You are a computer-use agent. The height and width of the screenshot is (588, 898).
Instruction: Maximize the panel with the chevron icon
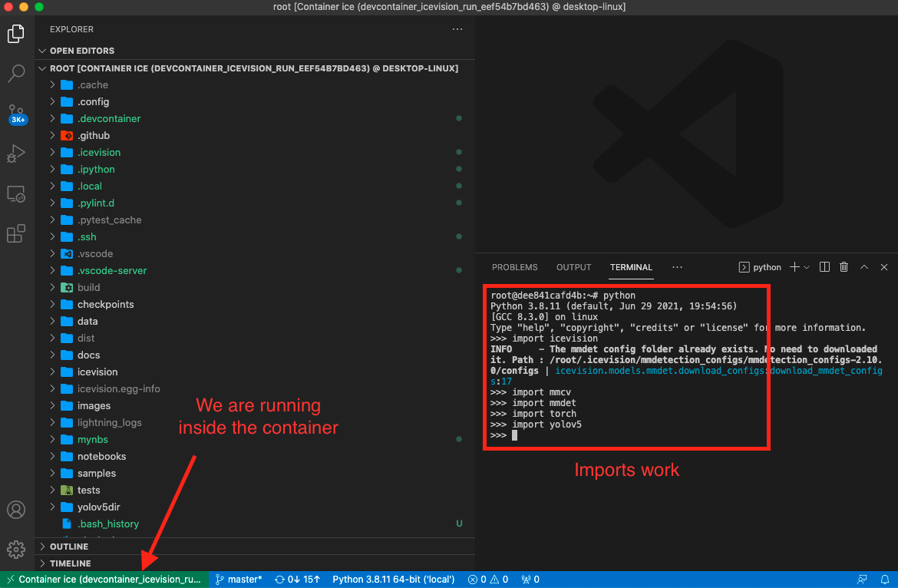(863, 266)
